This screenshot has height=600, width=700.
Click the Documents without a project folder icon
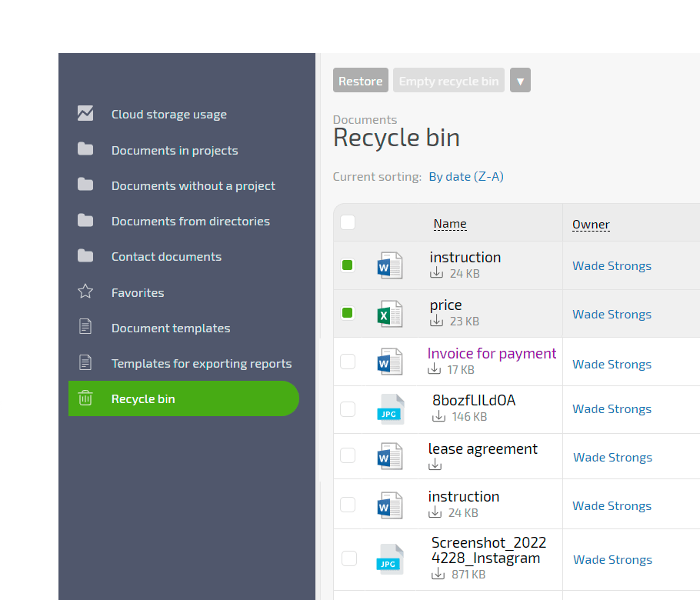85,185
